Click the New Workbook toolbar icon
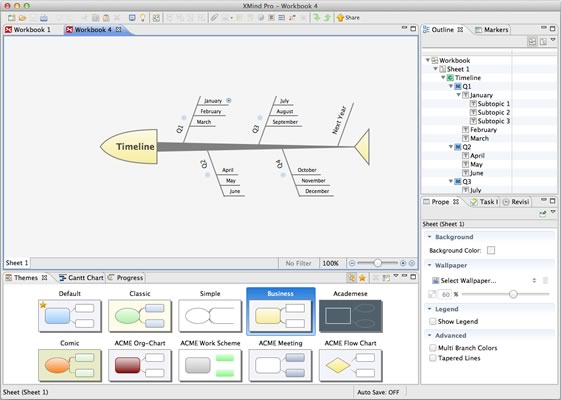The width and height of the screenshot is (561, 400). [x=11, y=18]
